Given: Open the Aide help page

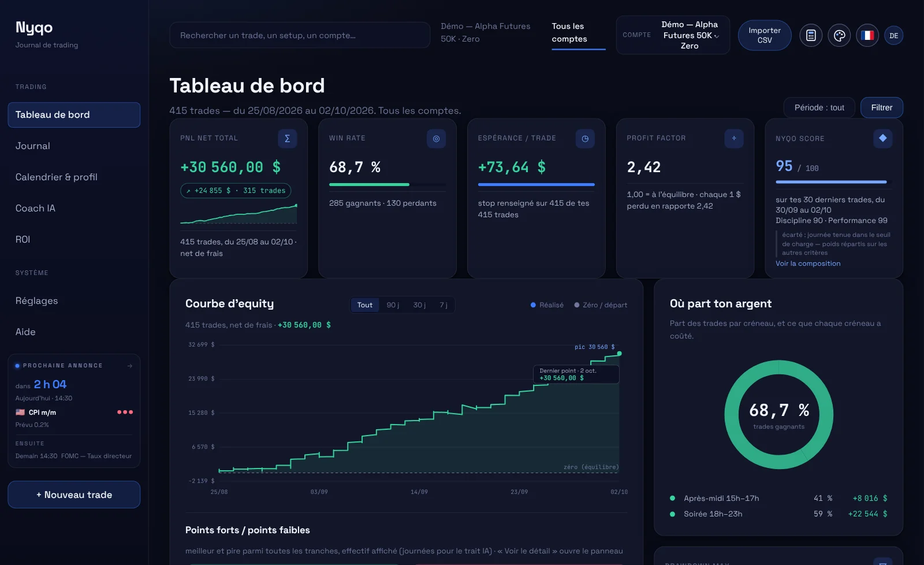Looking at the screenshot, I should (74, 332).
